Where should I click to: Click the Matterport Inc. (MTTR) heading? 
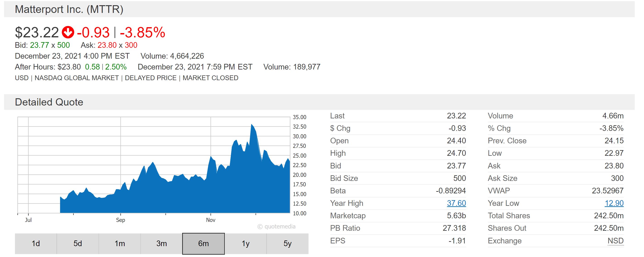pos(69,10)
